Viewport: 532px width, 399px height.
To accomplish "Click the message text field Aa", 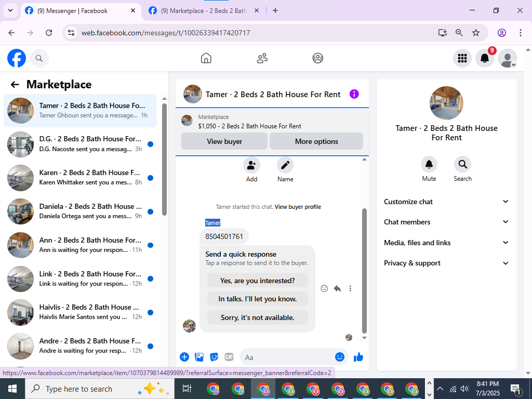I will [288, 357].
